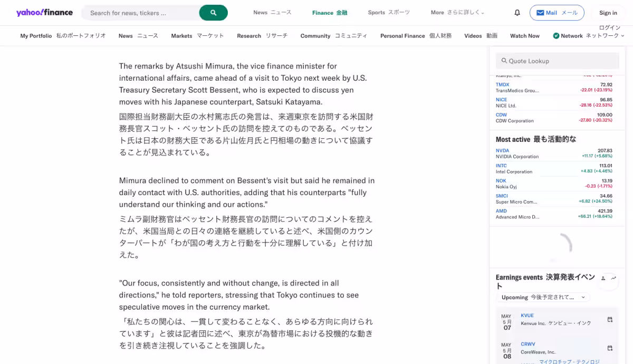
Task: Click TransMedics Group company name
Action: [517, 91]
